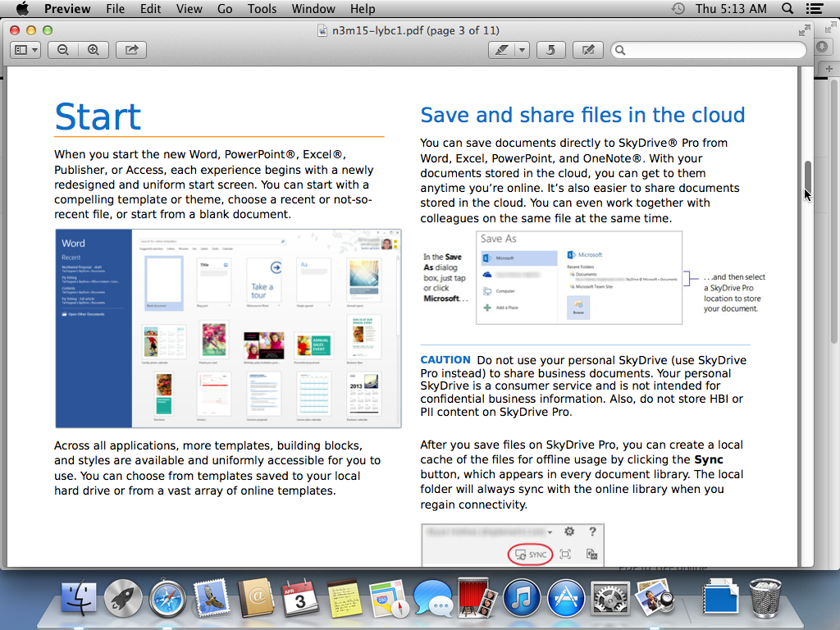The height and width of the screenshot is (630, 840).
Task: Open the Tools menu in the menu bar
Action: click(262, 9)
